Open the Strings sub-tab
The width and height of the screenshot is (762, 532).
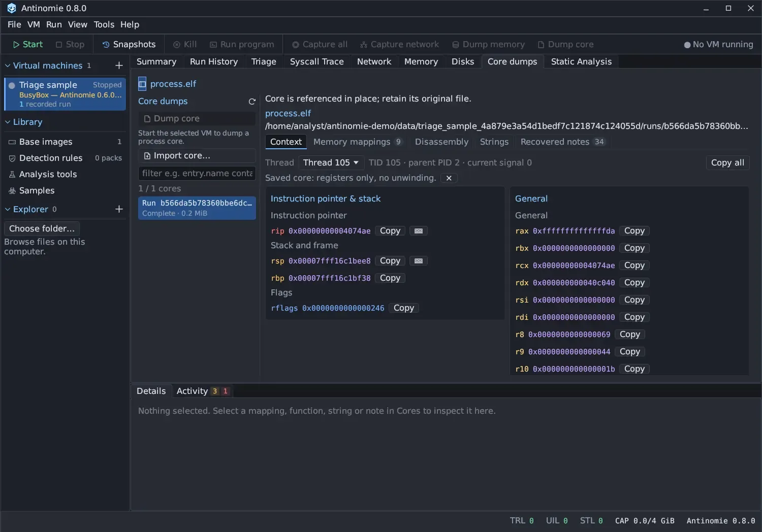(494, 142)
